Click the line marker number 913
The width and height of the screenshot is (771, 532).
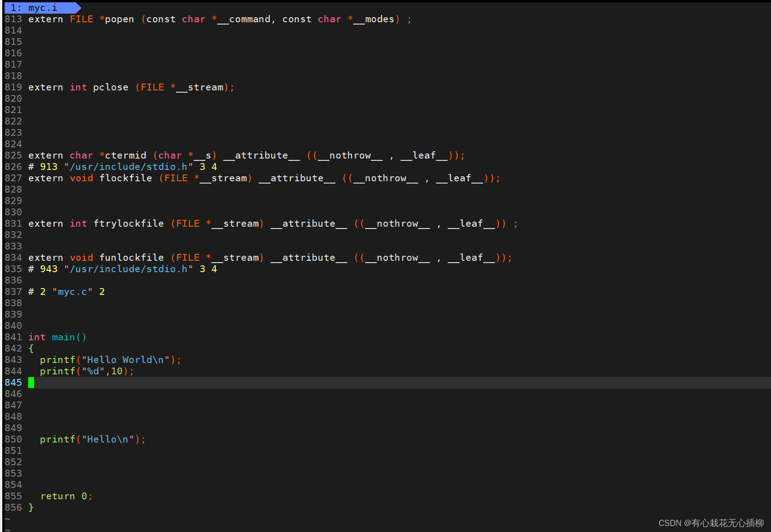pos(49,167)
